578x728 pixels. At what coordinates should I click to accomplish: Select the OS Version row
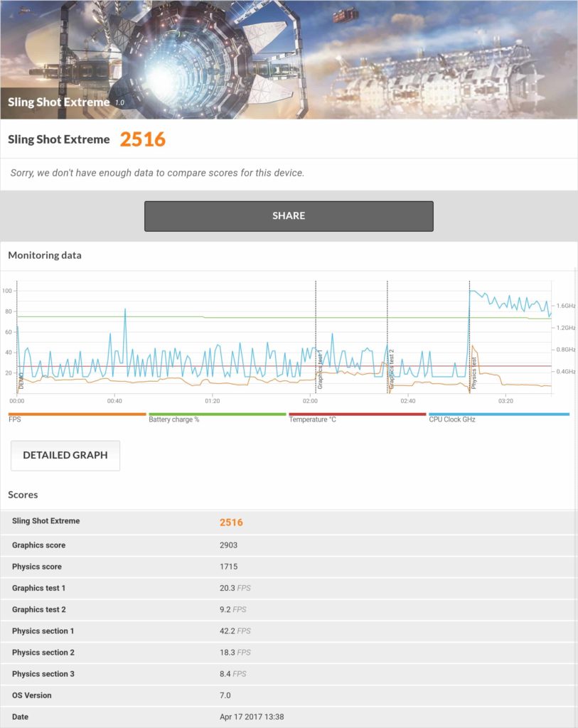click(x=289, y=695)
